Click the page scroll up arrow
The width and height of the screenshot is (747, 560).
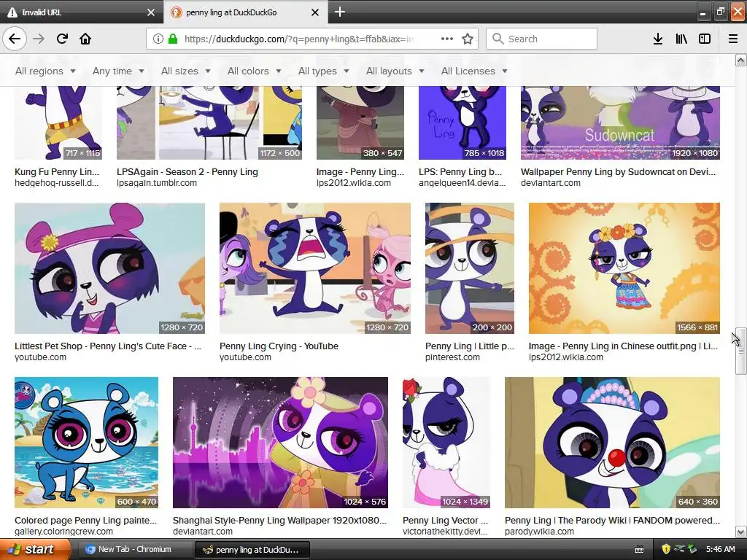point(741,60)
